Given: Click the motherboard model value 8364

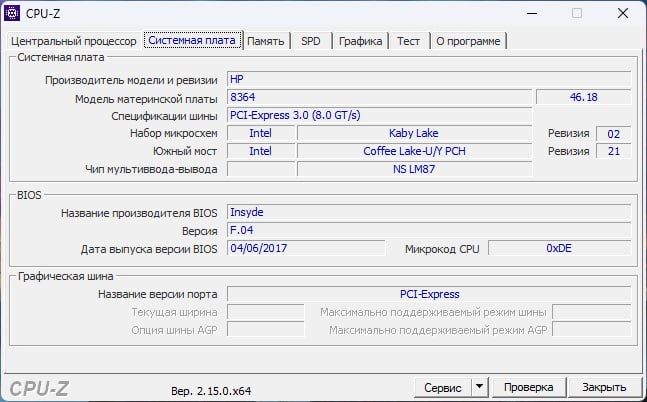Looking at the screenshot, I should click(x=380, y=97).
